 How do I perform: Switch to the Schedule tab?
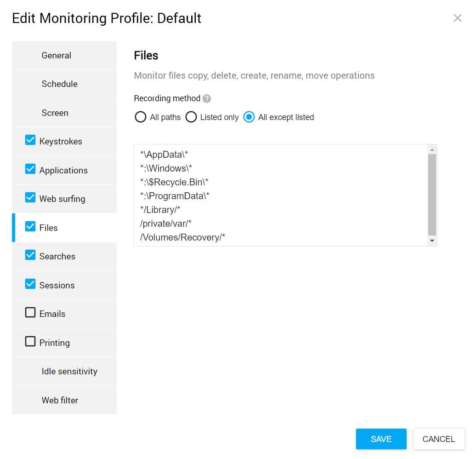(x=60, y=84)
